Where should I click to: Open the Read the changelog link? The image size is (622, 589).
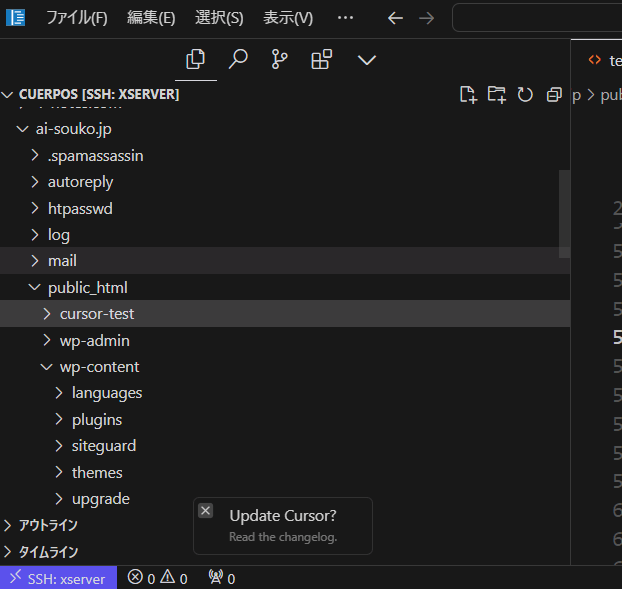283,537
